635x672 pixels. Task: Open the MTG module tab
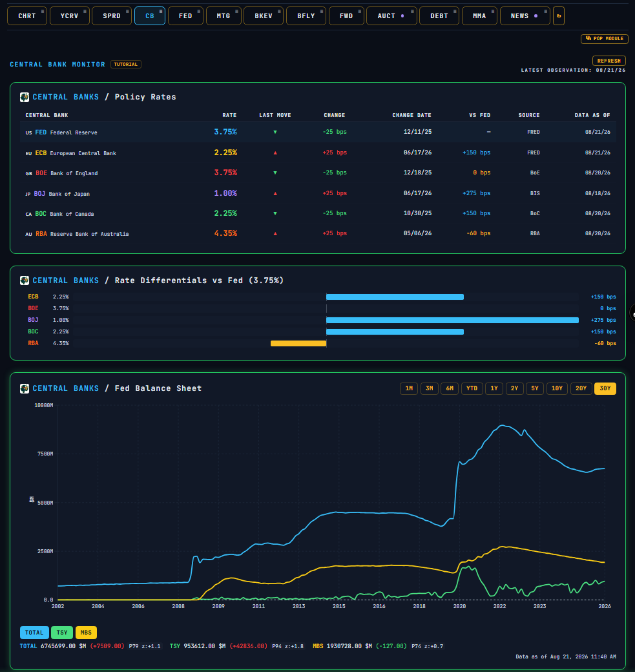(x=224, y=16)
